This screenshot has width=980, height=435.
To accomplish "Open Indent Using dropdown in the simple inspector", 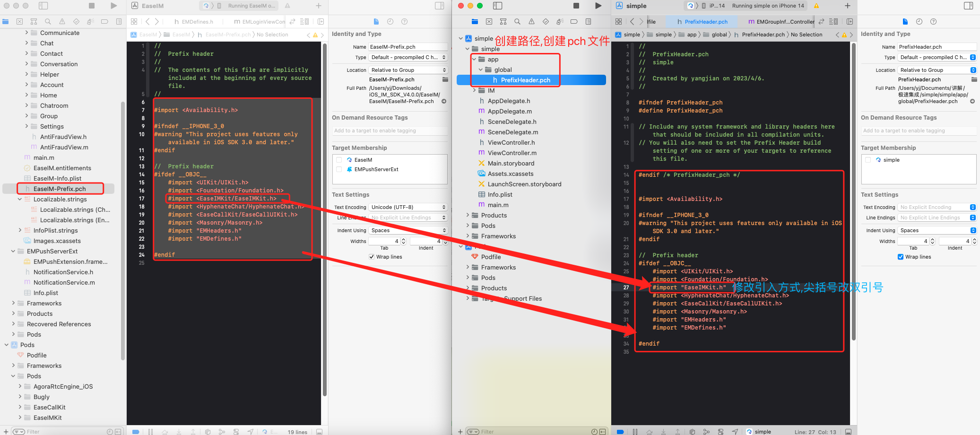I will (x=937, y=230).
